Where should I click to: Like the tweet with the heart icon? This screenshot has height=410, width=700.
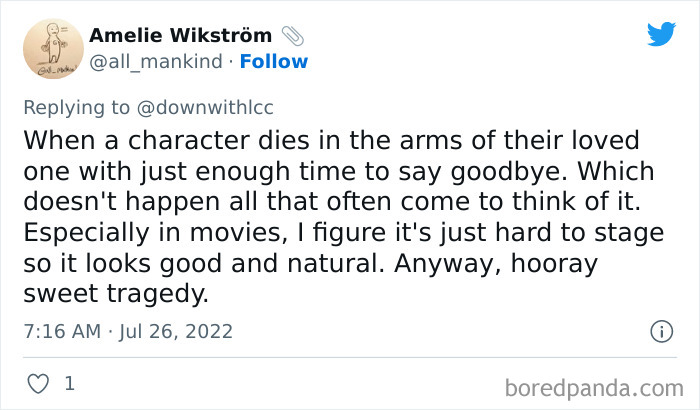point(38,383)
